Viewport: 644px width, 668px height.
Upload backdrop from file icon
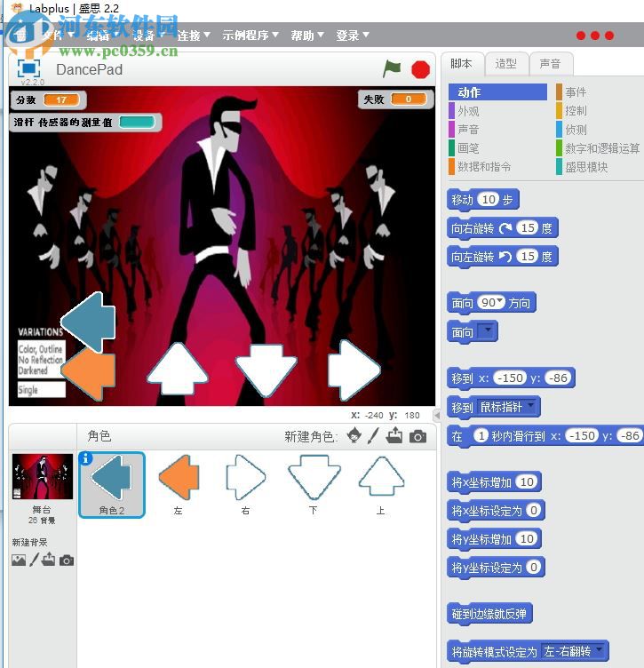[x=48, y=560]
